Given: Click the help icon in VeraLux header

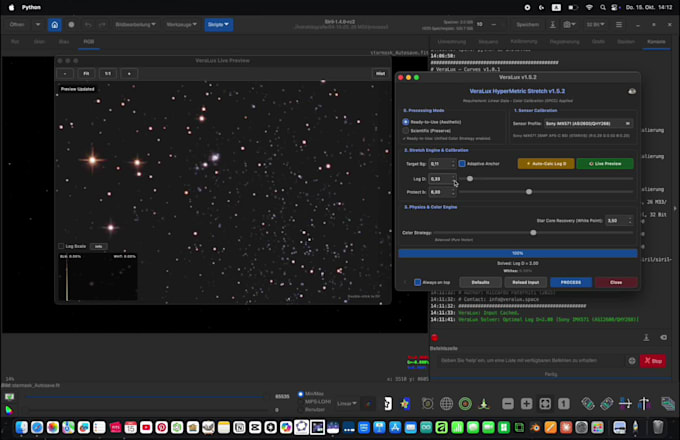Looking at the screenshot, I should coord(632,91).
